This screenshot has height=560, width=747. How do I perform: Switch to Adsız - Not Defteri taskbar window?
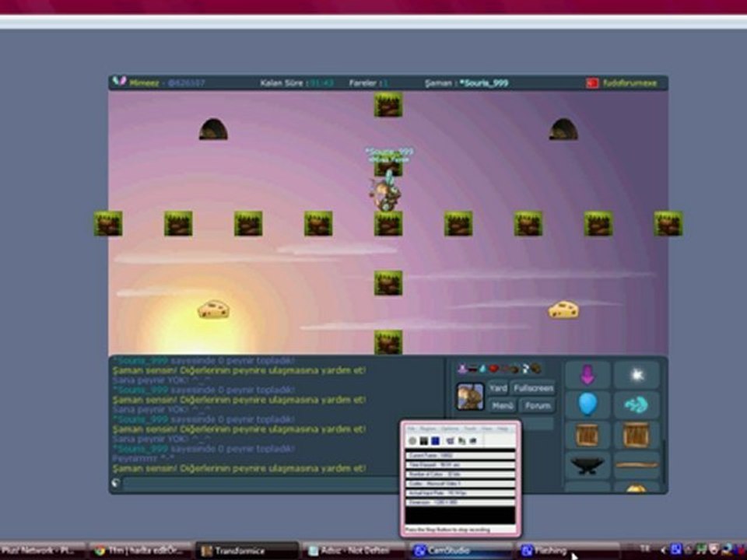[x=354, y=551]
